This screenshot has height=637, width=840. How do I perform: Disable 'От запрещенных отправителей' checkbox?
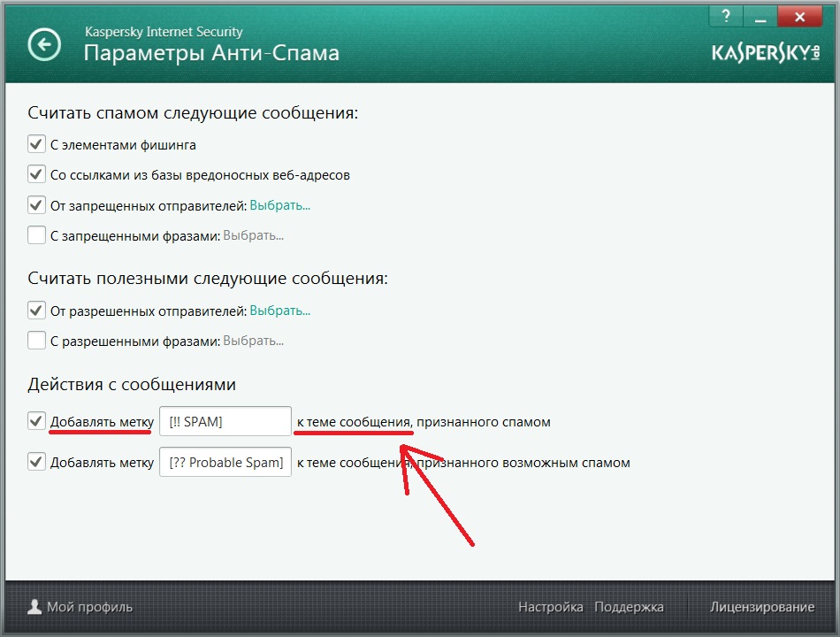coord(36,205)
